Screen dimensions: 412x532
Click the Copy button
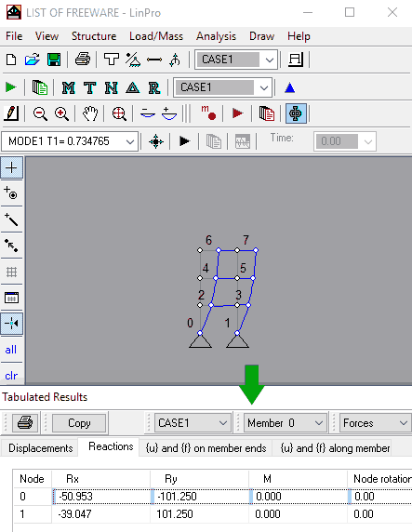79,423
